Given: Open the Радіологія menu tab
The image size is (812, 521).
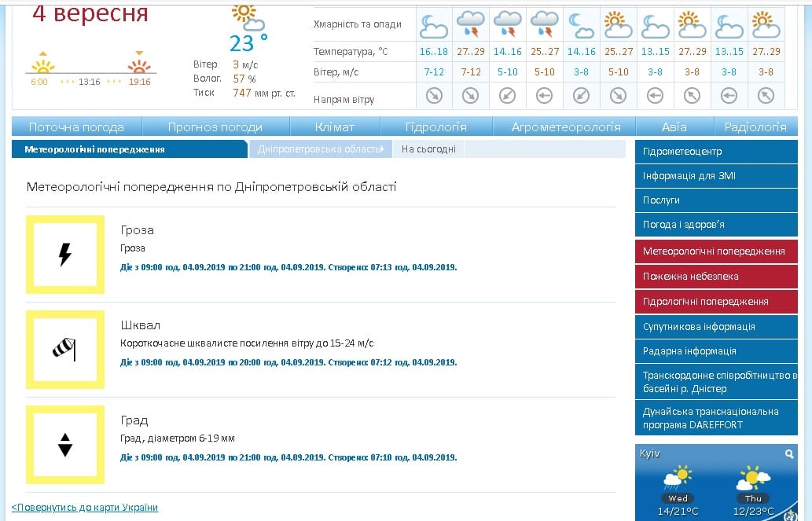Looking at the screenshot, I should [x=755, y=127].
